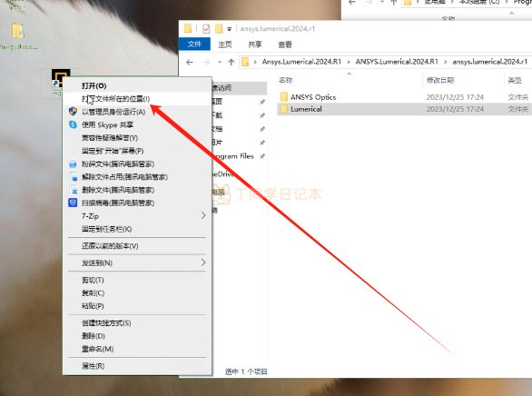Click the Lumerical folder icon
Image resolution: width=532 pixels, height=396 pixels.
(284, 109)
